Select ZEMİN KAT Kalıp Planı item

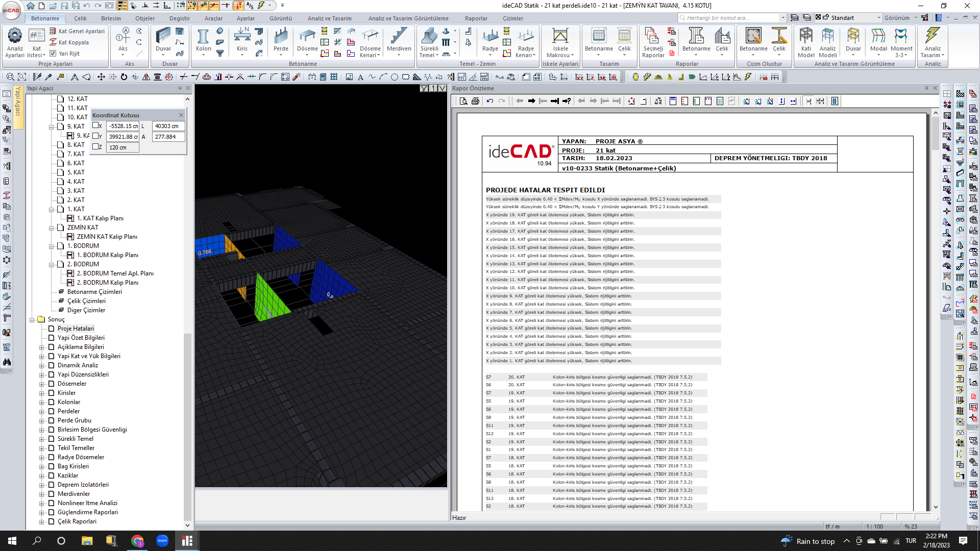point(107,237)
